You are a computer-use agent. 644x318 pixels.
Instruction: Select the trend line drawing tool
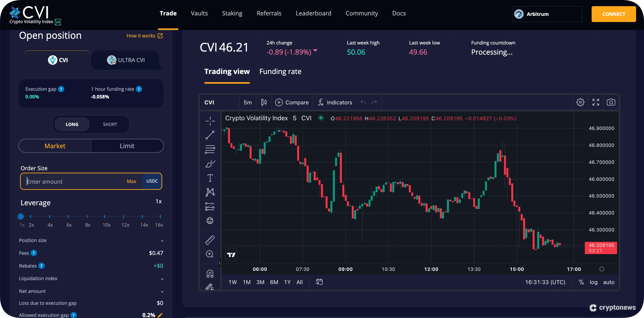click(210, 135)
